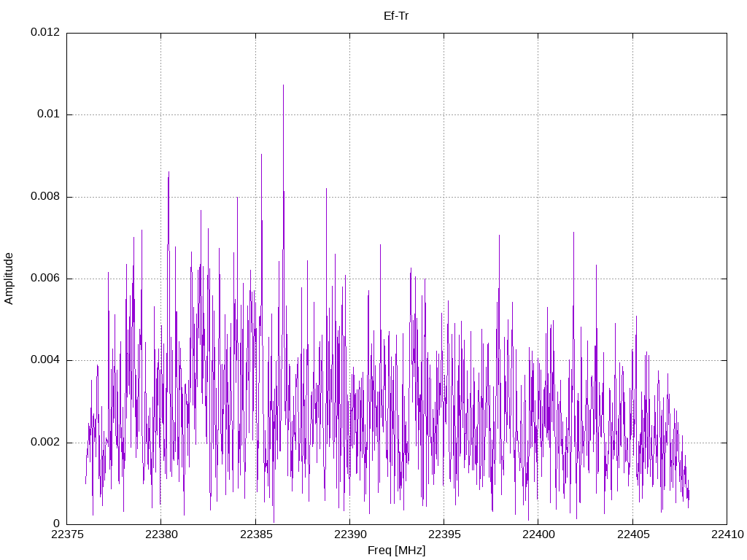This screenshot has height=560, width=747.
Task: Click the 'Amplitude' y-axis label
Action: pyautogui.click(x=9, y=279)
